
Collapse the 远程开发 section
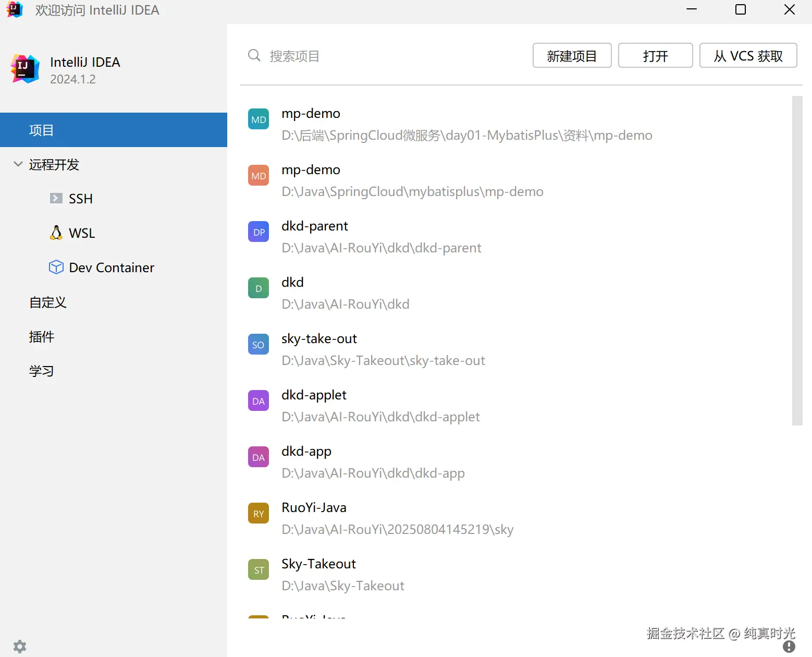point(18,164)
